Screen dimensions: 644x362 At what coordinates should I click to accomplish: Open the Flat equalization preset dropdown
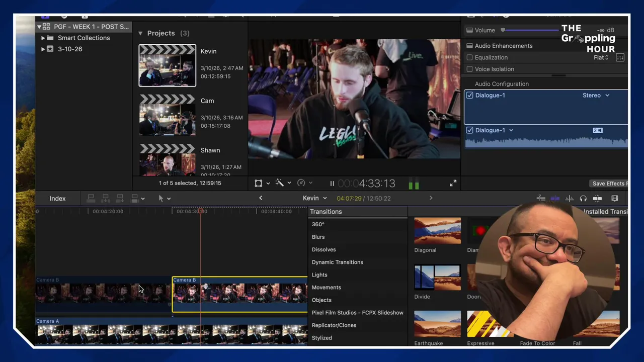601,58
